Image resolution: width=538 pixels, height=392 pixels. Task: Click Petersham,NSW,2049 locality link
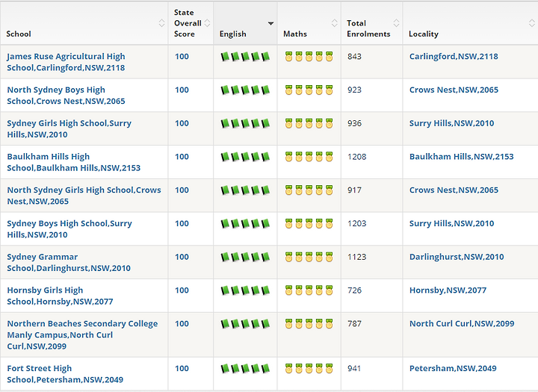pos(453,368)
